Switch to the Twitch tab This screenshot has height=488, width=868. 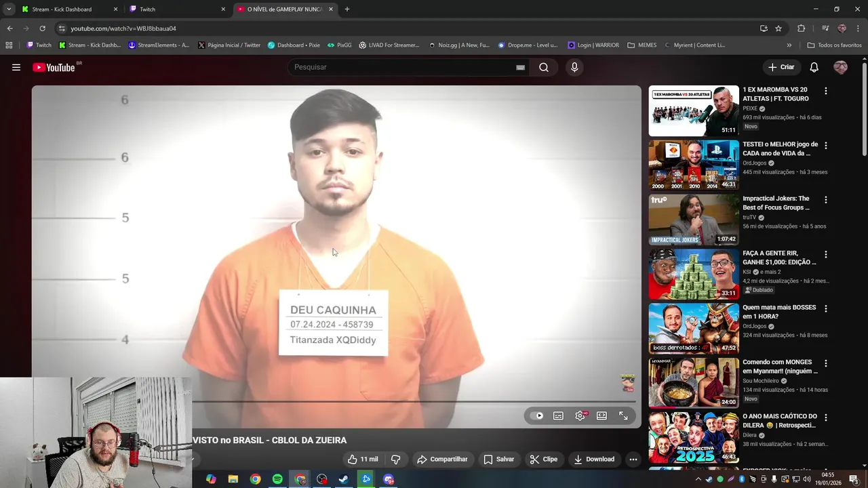tap(176, 9)
